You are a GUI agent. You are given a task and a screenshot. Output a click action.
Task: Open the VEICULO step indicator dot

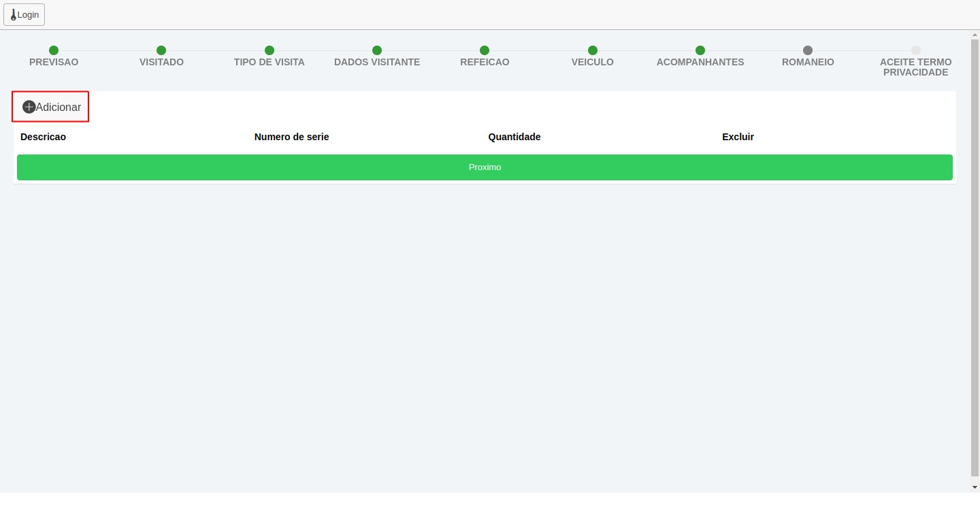coord(593,50)
